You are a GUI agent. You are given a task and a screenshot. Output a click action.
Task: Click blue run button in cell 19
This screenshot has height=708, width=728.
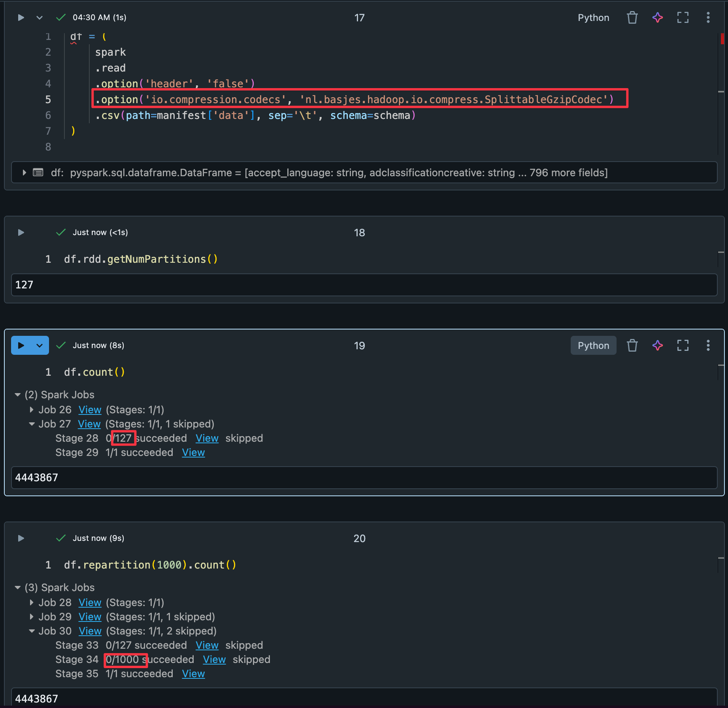pos(21,345)
